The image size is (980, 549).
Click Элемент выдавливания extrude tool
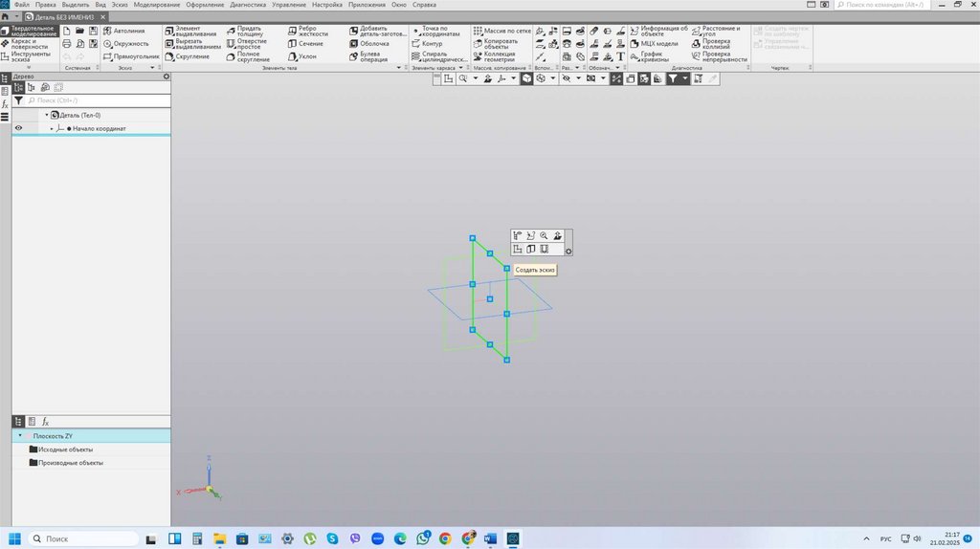click(x=190, y=31)
